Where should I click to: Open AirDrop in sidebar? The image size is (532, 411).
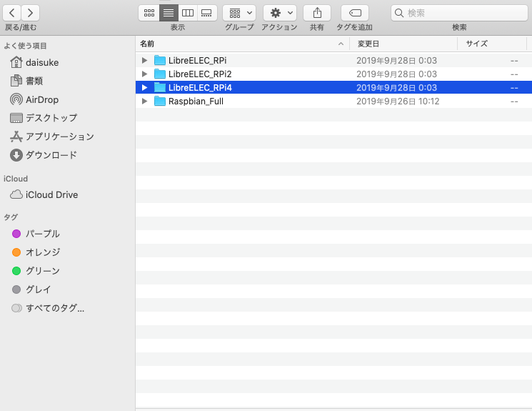click(x=34, y=99)
